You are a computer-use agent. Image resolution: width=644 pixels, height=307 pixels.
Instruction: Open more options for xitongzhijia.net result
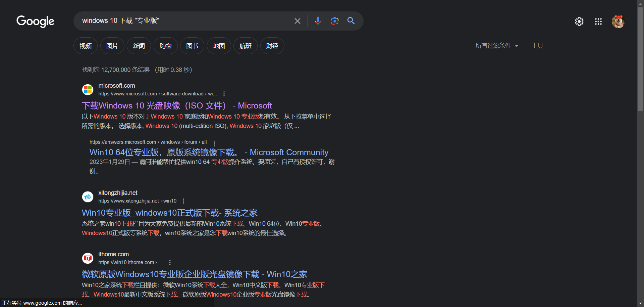(x=183, y=201)
